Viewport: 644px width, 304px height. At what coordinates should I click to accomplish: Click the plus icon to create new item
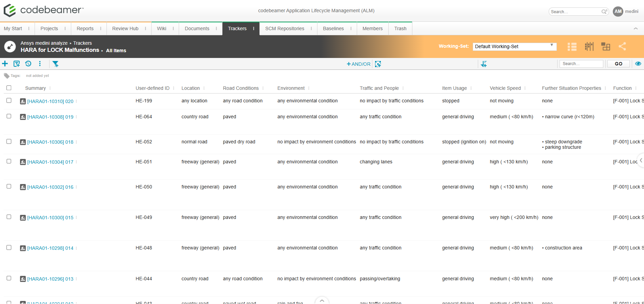pyautogui.click(x=5, y=64)
